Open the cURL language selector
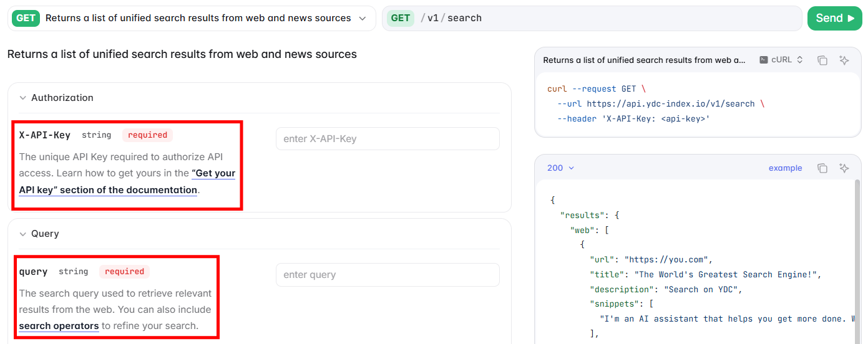Viewport: 868px width, 344px height. (x=781, y=60)
